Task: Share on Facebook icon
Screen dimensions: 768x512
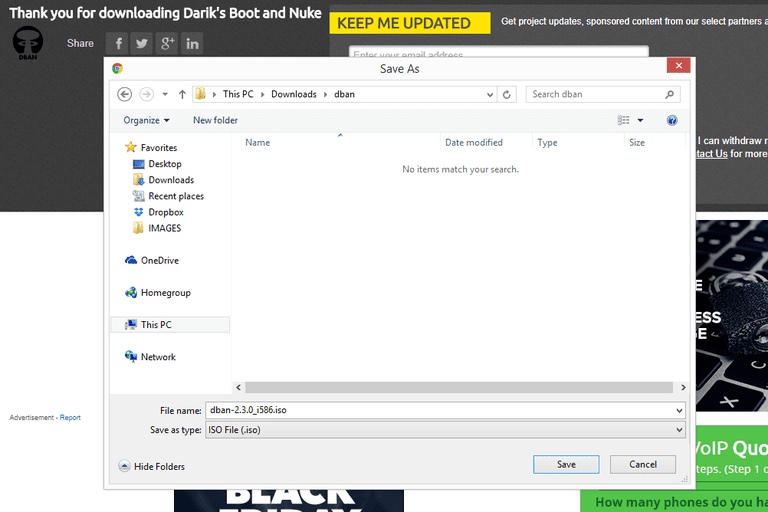Action: (117, 44)
